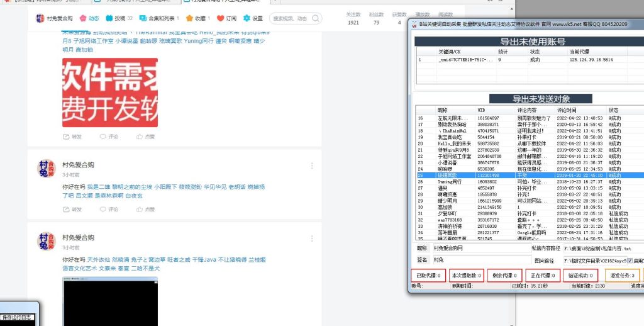Open three-dot menu on second post
This screenshot has height=326, width=644.
(311, 164)
